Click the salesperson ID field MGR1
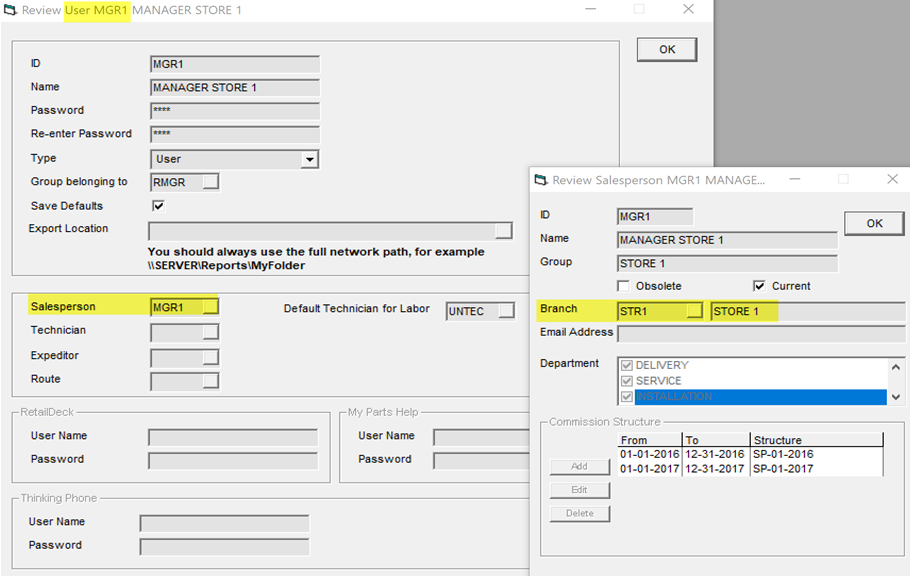Viewport: 910px width, 576px height. point(655,217)
